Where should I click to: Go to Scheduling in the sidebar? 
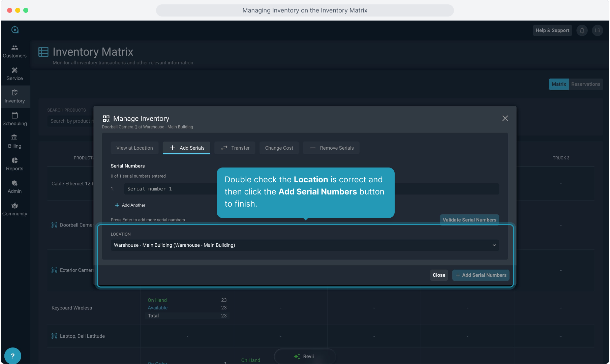click(14, 119)
